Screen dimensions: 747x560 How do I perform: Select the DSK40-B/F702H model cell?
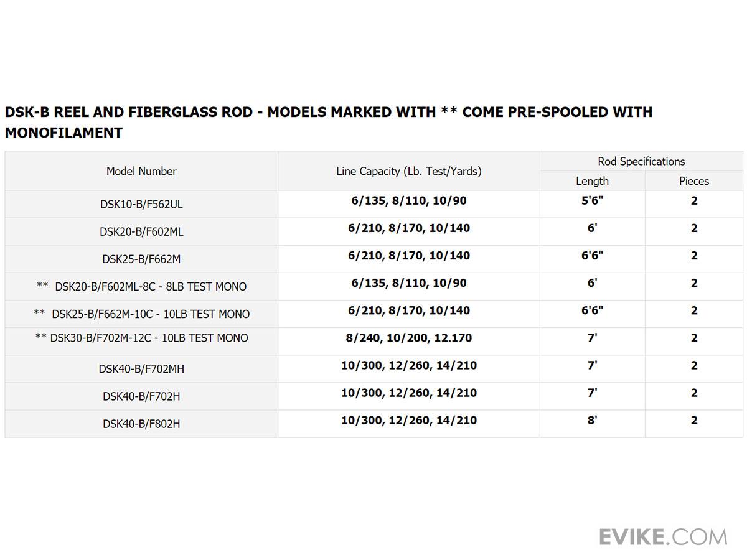pyautogui.click(x=141, y=396)
